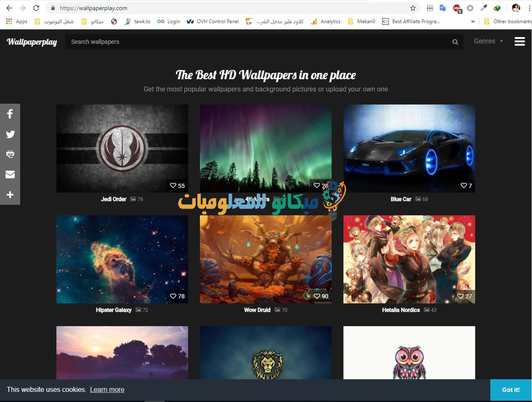Click the browser address bar URL
Viewport: 532px width, 402px height.
click(x=93, y=8)
